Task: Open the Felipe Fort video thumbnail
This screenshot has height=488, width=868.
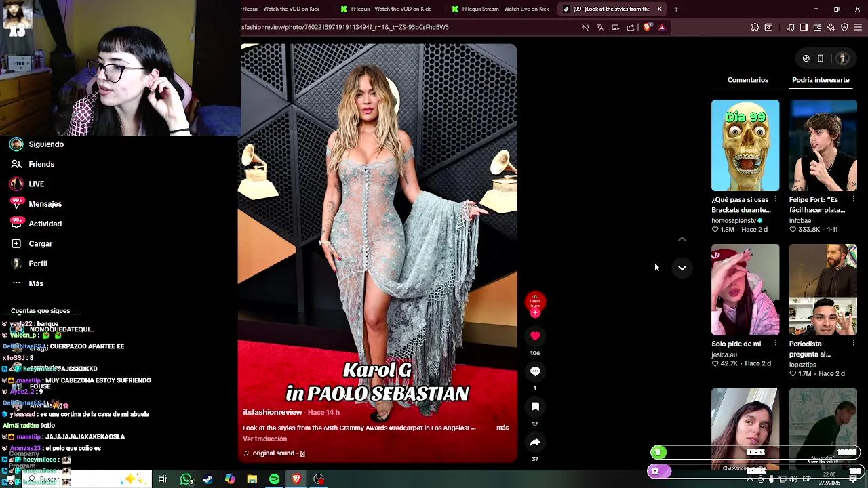Action: coord(823,145)
